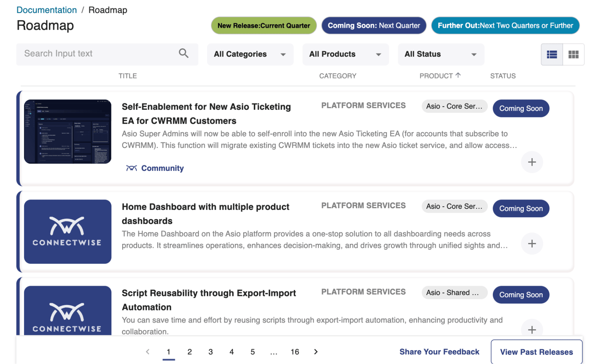Go to page 16
The image size is (599, 364).
[295, 352]
